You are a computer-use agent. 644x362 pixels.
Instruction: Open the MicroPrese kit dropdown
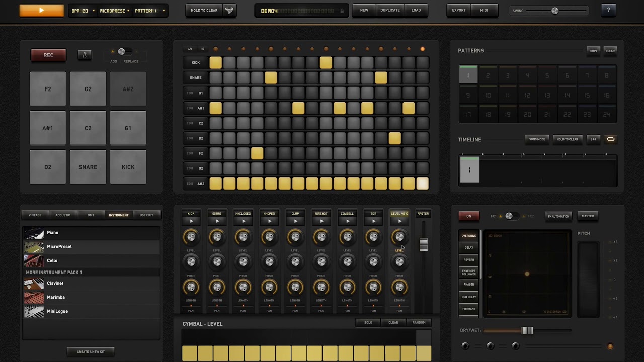115,11
